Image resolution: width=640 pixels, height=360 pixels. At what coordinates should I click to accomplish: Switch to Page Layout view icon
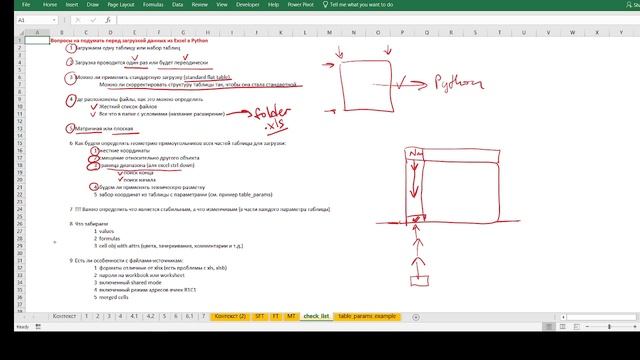pos(562,327)
